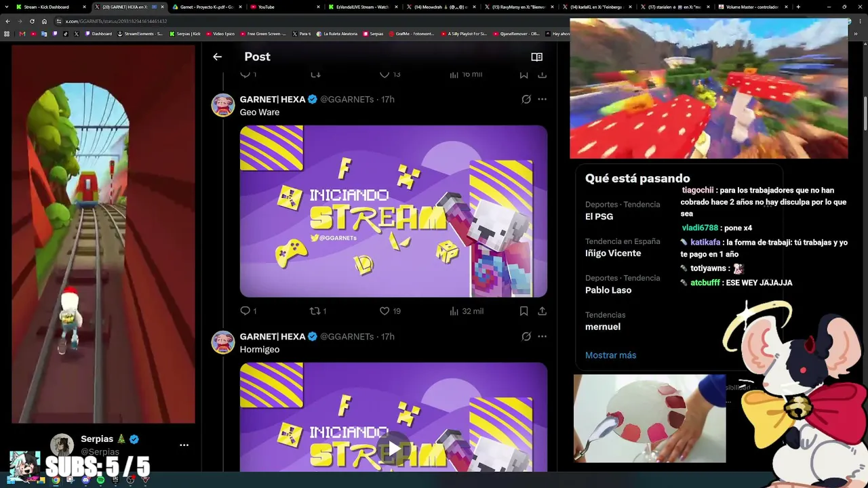This screenshot has height=488, width=868.
Task: Open Discord from the taskbar
Action: tap(85, 480)
